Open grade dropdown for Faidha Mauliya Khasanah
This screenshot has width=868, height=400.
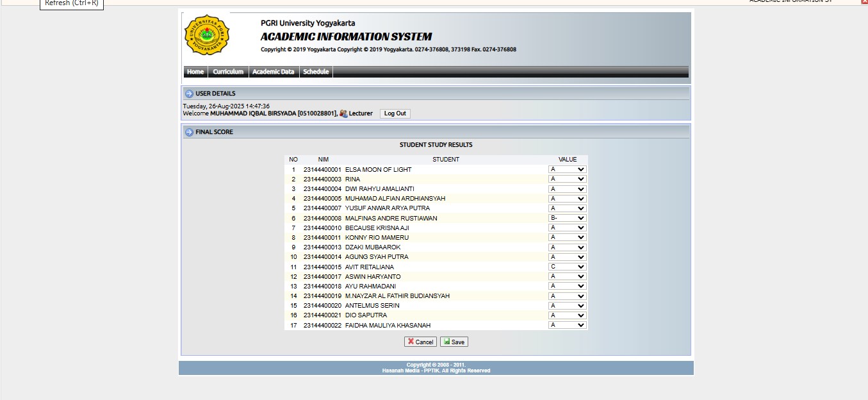567,325
